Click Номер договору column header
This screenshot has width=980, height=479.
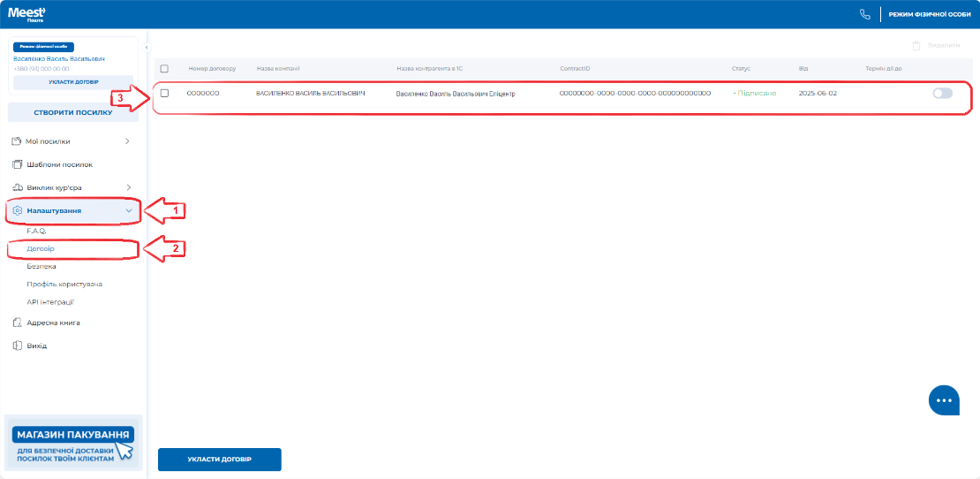pyautogui.click(x=213, y=68)
